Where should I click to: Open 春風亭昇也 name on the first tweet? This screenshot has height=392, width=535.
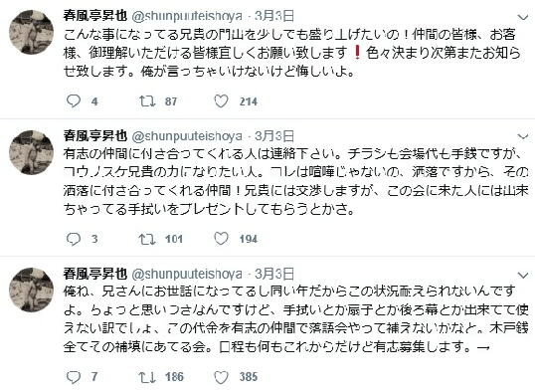(95, 16)
